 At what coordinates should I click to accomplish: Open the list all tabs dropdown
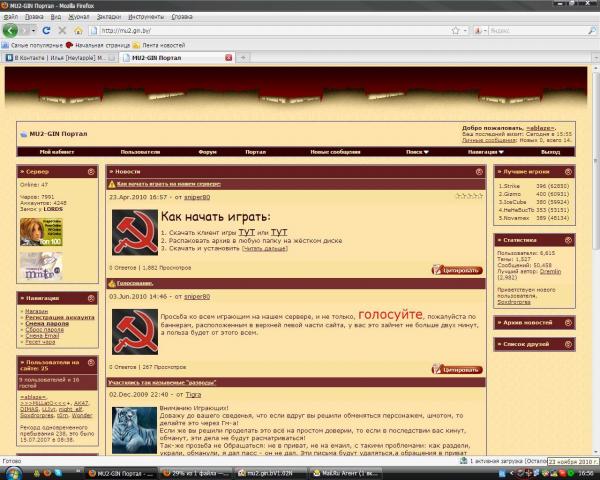596,58
